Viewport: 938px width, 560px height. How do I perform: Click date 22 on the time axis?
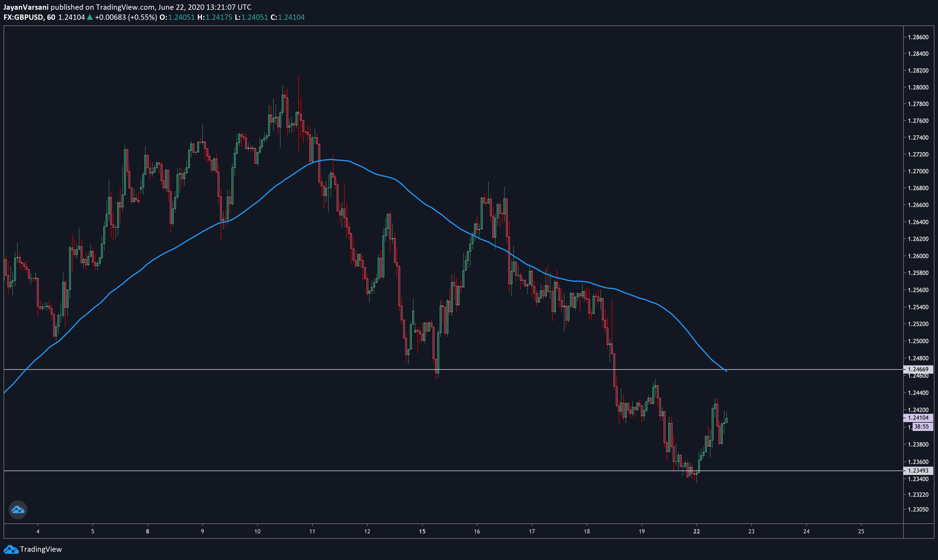click(x=696, y=531)
